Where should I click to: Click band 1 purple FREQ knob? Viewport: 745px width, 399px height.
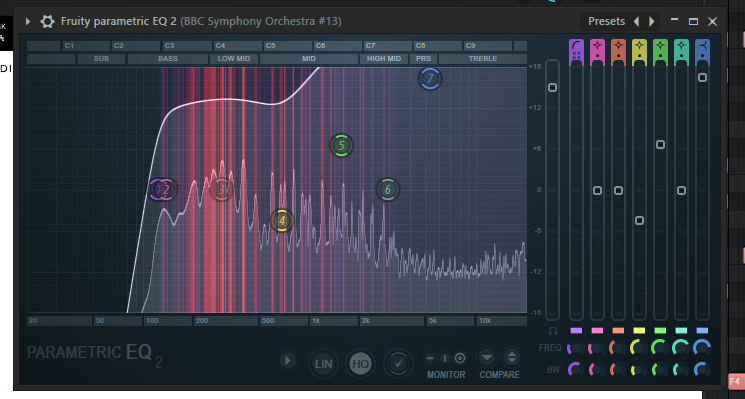(x=576, y=348)
